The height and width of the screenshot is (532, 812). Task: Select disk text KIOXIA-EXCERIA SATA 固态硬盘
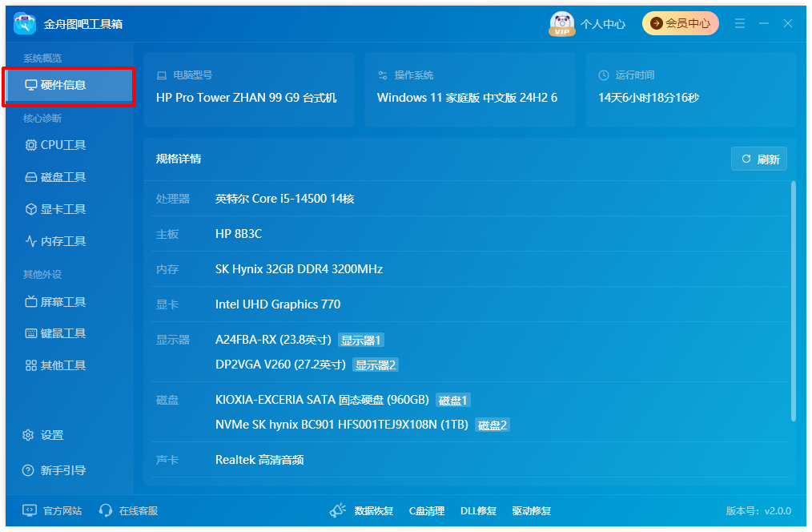click(x=322, y=400)
